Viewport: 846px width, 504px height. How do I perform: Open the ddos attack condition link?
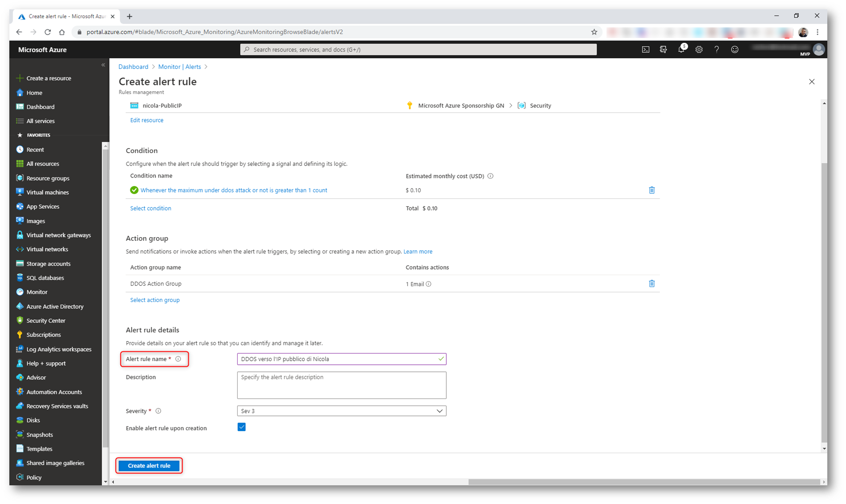[234, 190]
